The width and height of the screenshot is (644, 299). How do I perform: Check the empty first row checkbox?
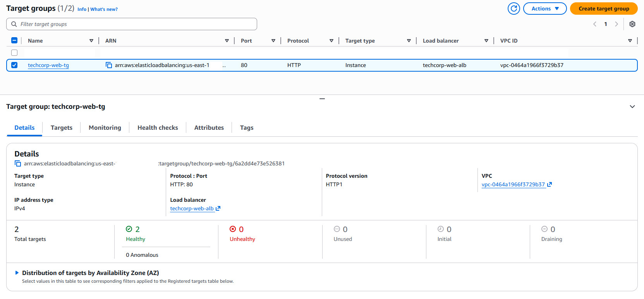14,53
